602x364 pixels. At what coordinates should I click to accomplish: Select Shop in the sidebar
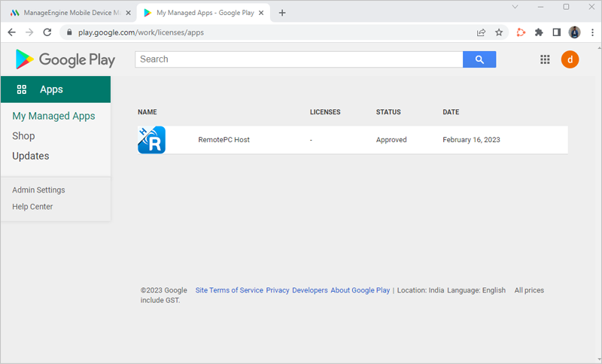point(23,136)
